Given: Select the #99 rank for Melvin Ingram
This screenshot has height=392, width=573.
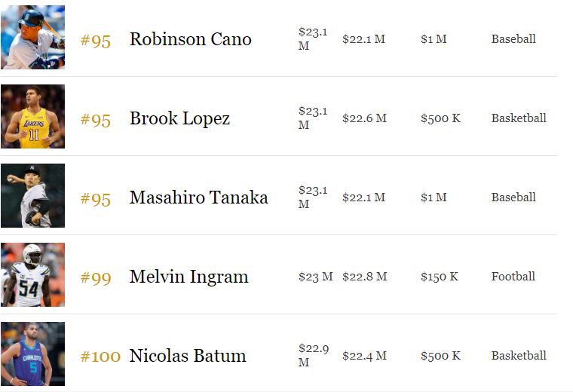Looking at the screenshot, I should coord(96,277).
